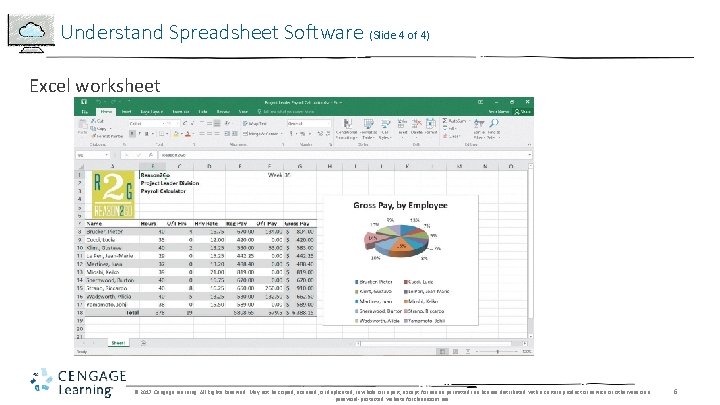Click the Clear eraser command
This screenshot has width=720, height=405.
(451, 136)
